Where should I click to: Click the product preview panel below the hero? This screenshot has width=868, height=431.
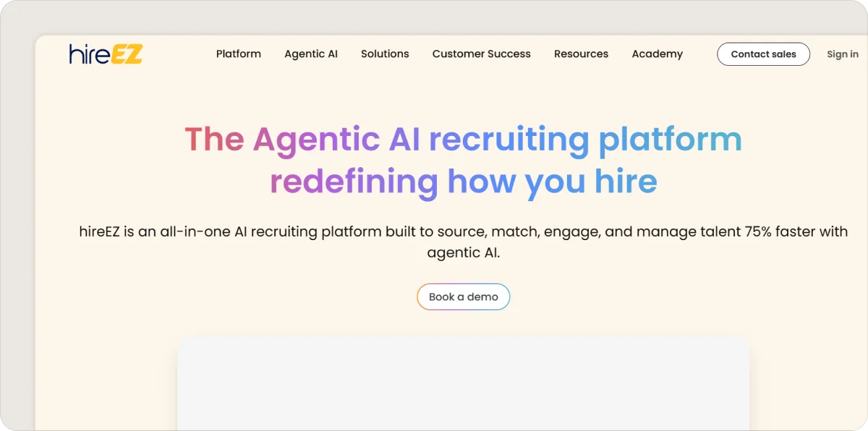pos(463,383)
